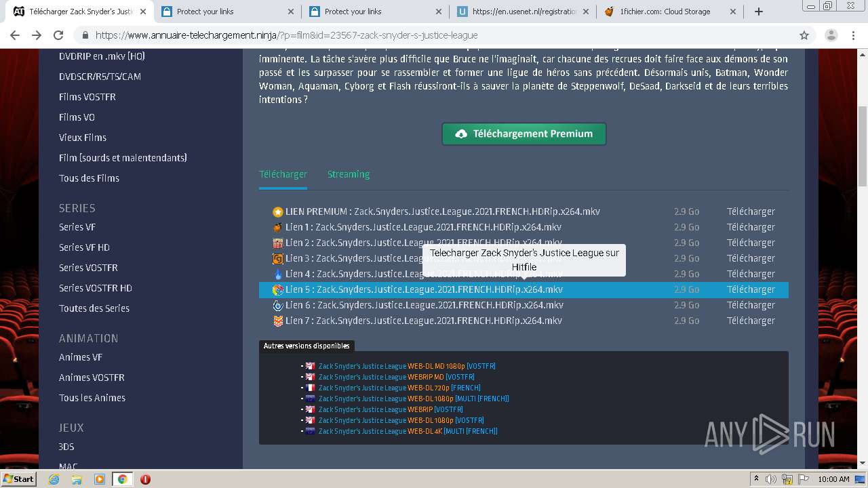Open Series VF HD in the sidebar

pos(84,247)
